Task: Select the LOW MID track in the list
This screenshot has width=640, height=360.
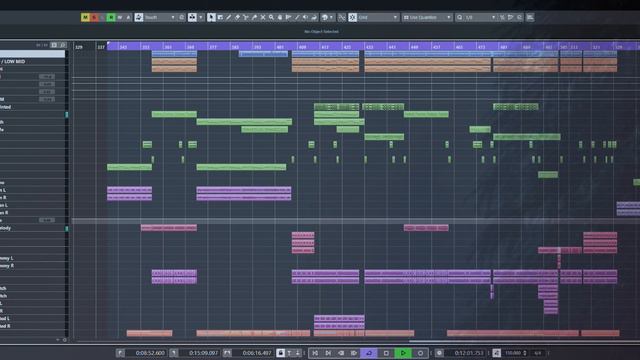Action: tap(32, 61)
